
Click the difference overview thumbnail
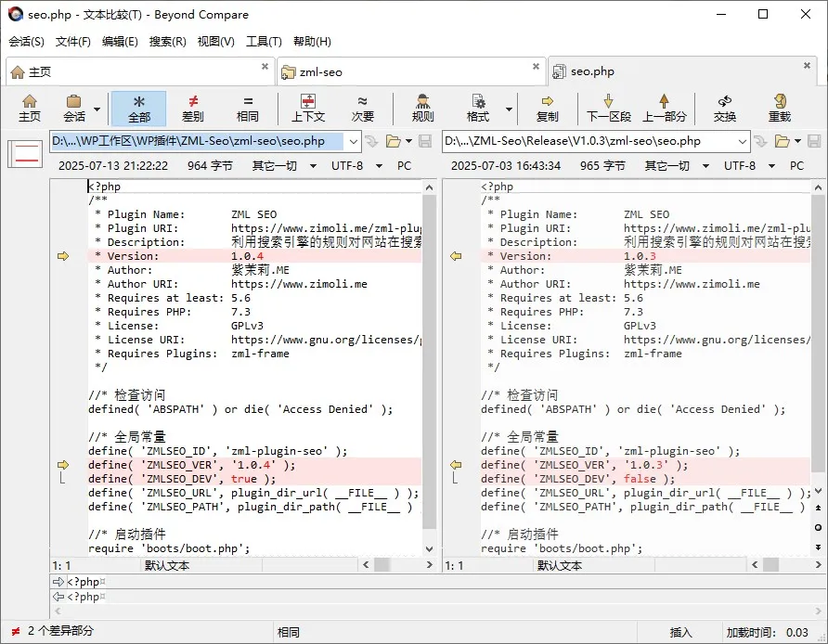pyautogui.click(x=25, y=152)
